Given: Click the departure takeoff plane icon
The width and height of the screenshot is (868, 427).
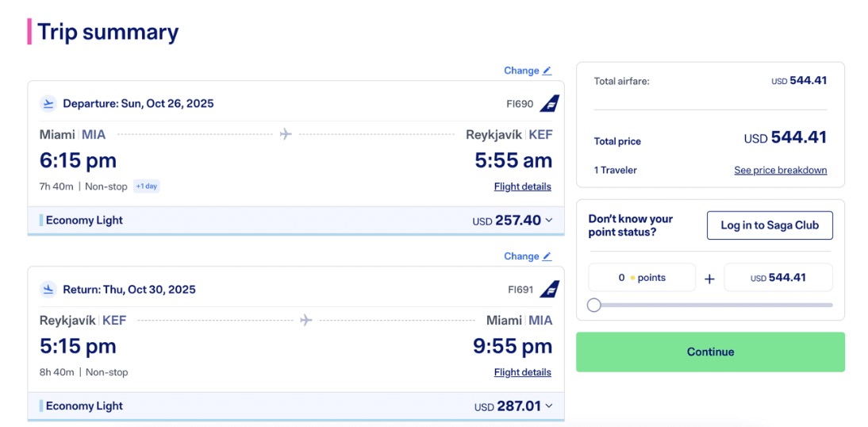Looking at the screenshot, I should tap(48, 103).
